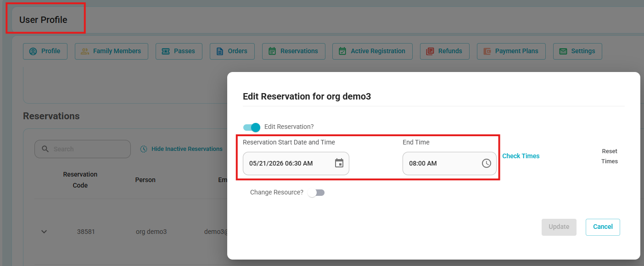Click the Orders document icon
644x266 pixels.
coord(220,51)
